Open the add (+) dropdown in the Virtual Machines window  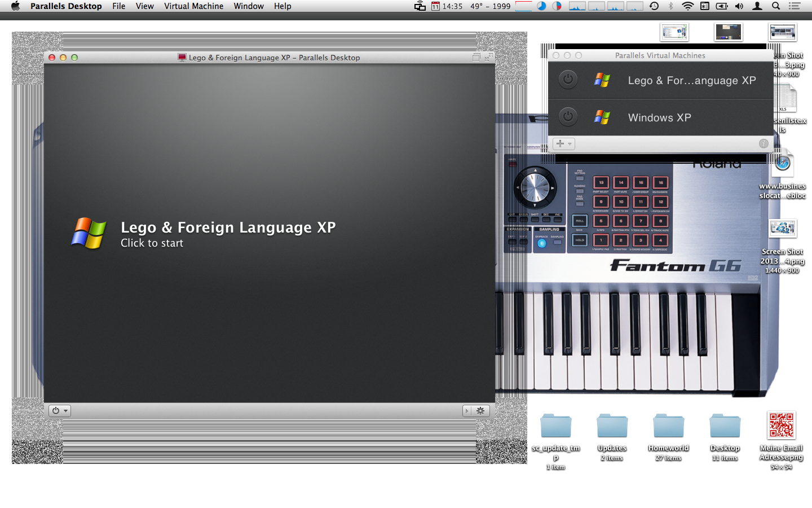(x=564, y=144)
